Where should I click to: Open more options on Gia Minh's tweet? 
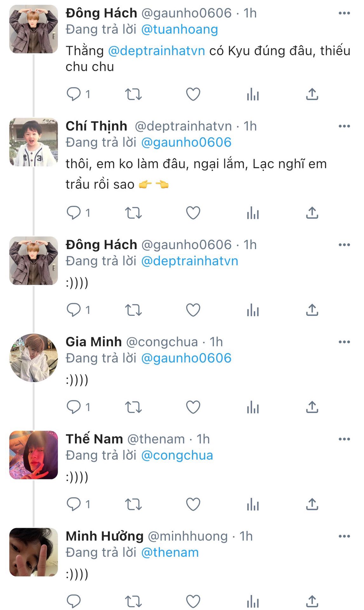344,342
